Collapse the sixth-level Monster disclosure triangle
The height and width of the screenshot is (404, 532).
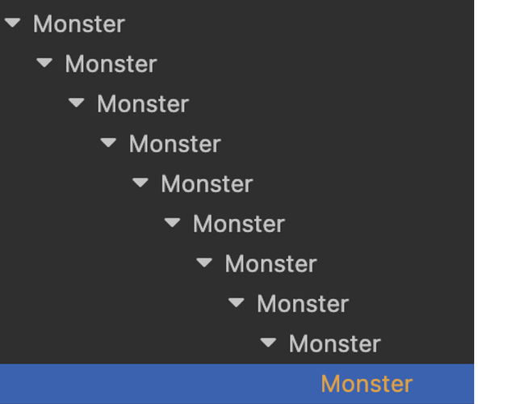pos(172,223)
